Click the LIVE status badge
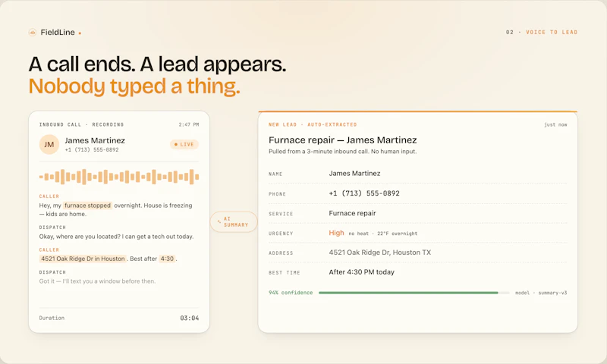Image resolution: width=607 pixels, height=364 pixels. click(184, 144)
